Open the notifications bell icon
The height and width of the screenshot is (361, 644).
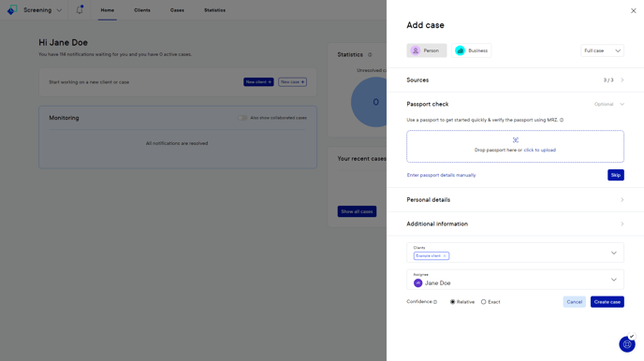80,10
